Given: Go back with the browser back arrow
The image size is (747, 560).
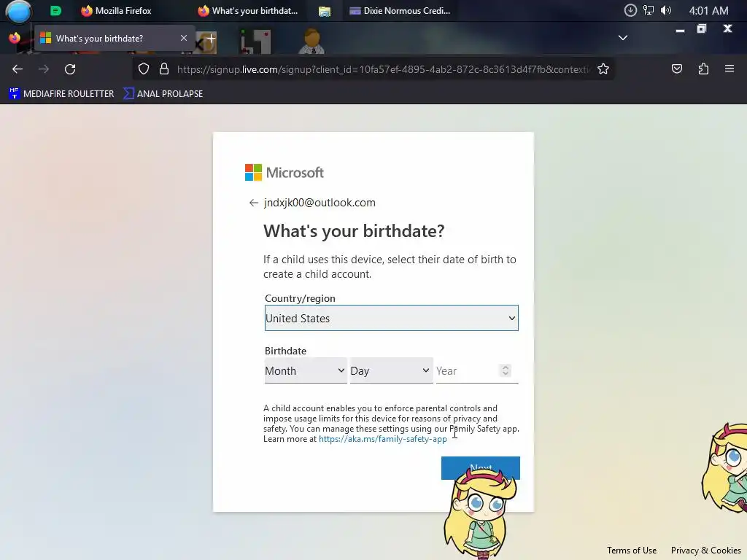Looking at the screenshot, I should [x=18, y=69].
